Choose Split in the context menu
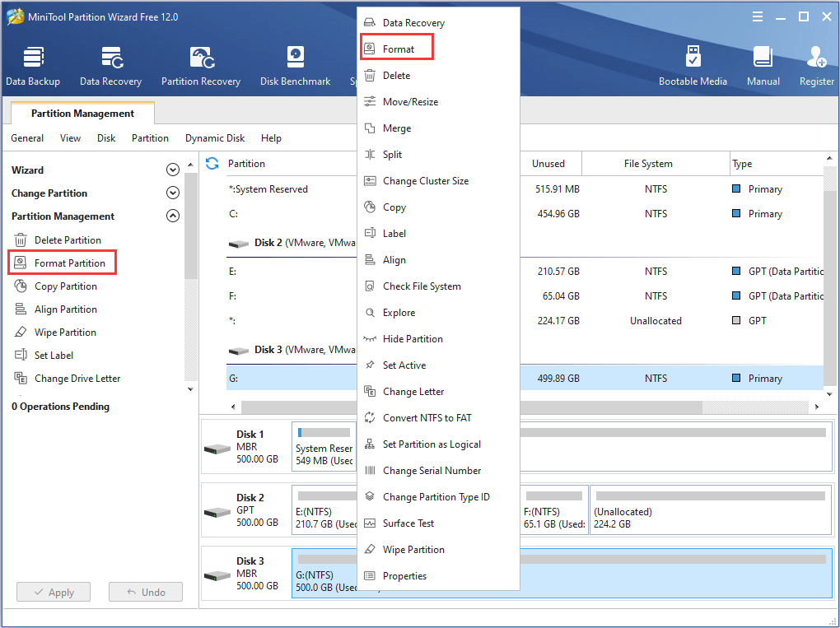This screenshot has width=840, height=628. click(438, 154)
